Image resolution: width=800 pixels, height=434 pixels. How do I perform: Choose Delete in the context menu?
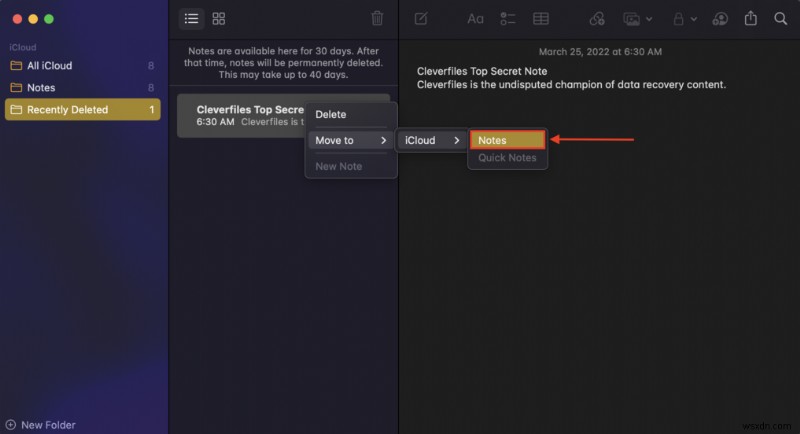(x=331, y=115)
